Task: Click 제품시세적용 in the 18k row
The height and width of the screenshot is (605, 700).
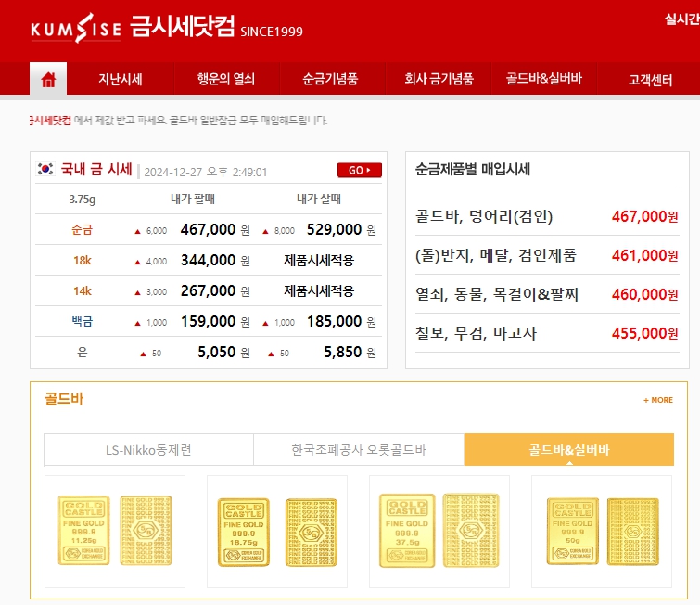Action: coord(319,261)
